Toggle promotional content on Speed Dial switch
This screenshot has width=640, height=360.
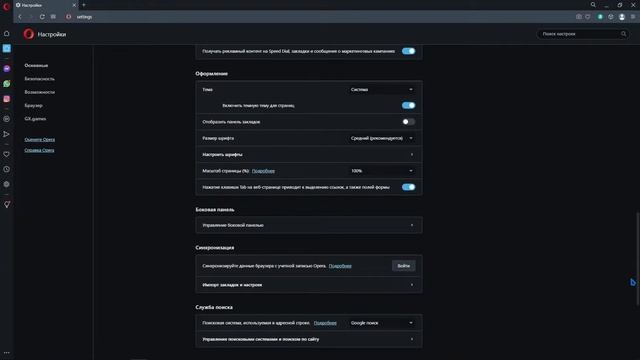point(408,51)
